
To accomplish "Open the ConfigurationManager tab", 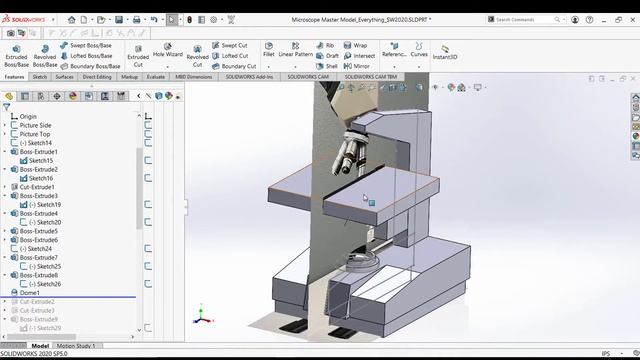I will (x=41, y=96).
